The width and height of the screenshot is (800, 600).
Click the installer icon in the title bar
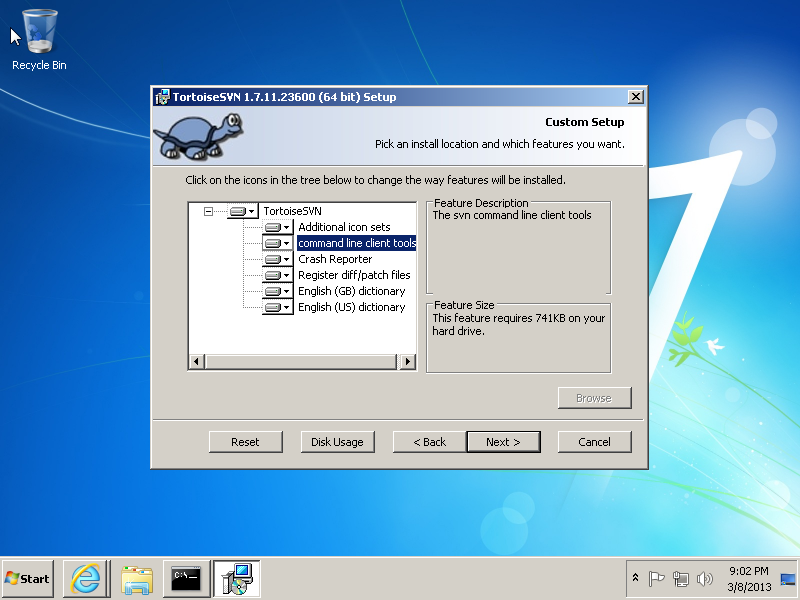click(162, 97)
